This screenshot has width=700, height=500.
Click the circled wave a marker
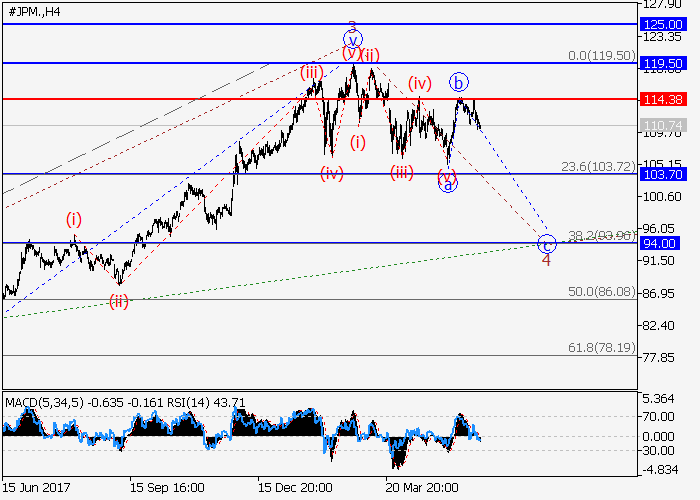click(448, 184)
